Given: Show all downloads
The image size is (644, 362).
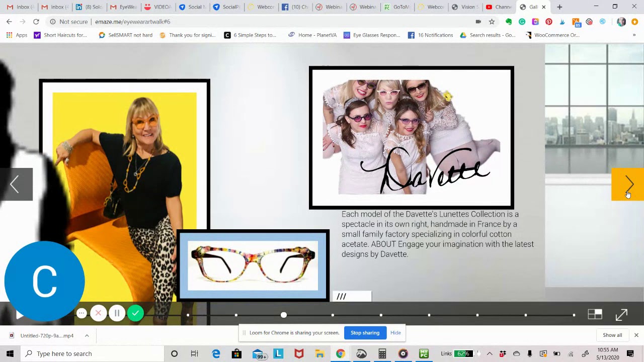Looking at the screenshot, I should tap(612, 335).
